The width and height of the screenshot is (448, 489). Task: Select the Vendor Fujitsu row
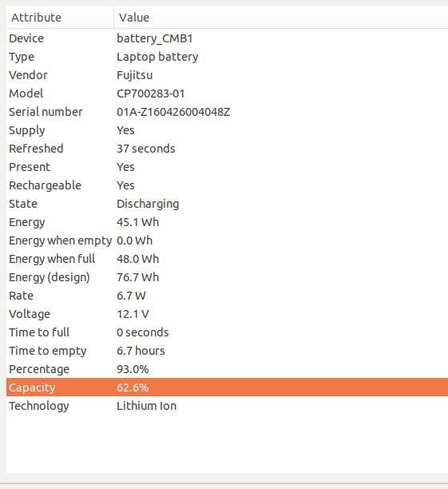tap(227, 75)
